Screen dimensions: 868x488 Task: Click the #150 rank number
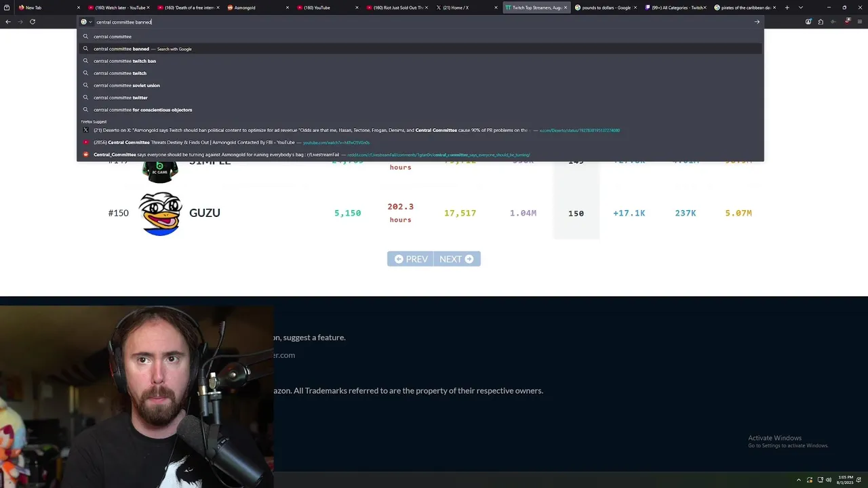(x=118, y=213)
